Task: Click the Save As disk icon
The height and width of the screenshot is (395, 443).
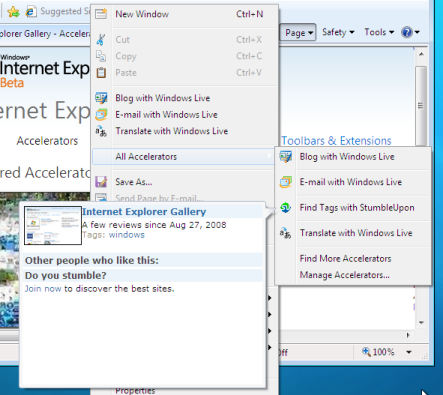Action: tap(101, 182)
